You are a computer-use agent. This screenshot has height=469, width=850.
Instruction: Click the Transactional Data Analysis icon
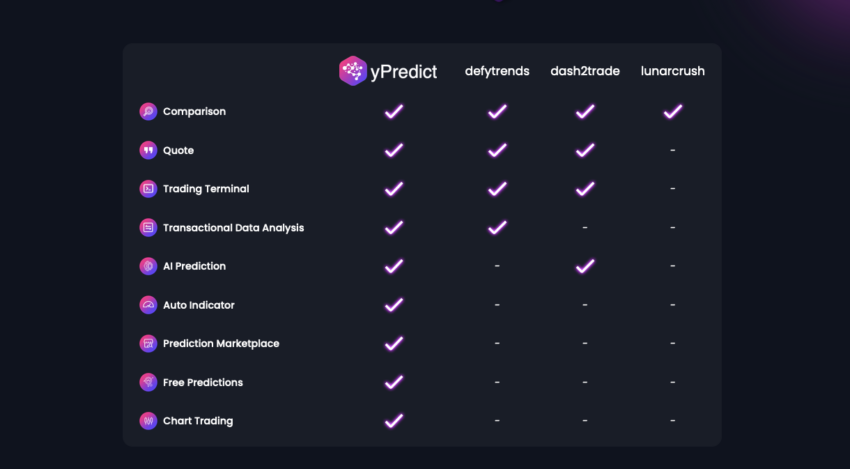[x=148, y=228]
